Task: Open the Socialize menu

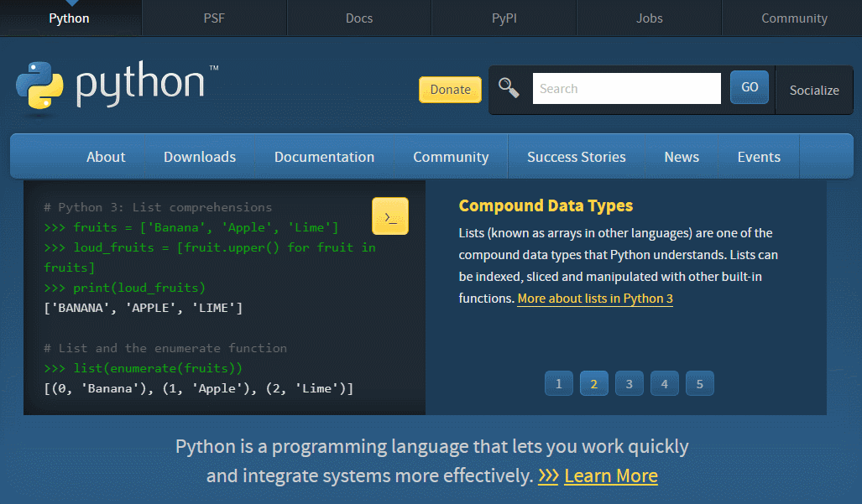Action: click(814, 90)
